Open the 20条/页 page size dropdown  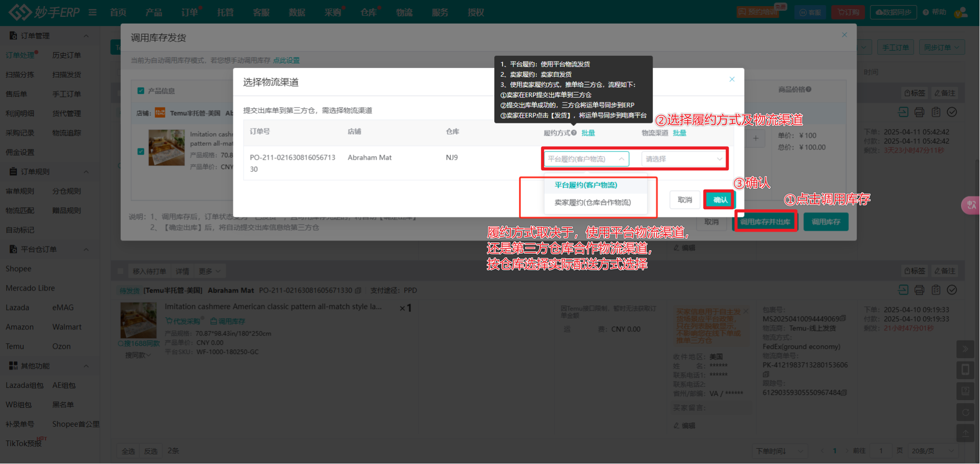(x=933, y=451)
